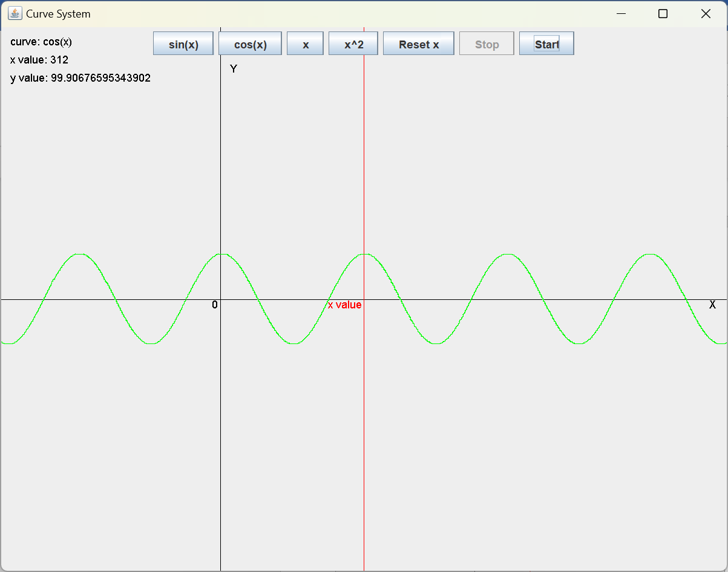Viewport: 728px width, 572px height.
Task: Click the 'x value: 312' readout
Action: (39, 60)
